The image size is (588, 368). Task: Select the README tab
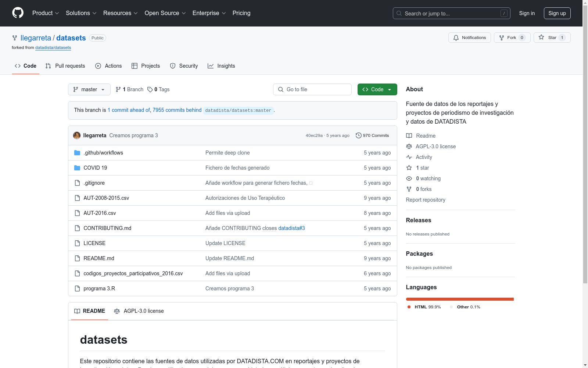tap(90, 311)
